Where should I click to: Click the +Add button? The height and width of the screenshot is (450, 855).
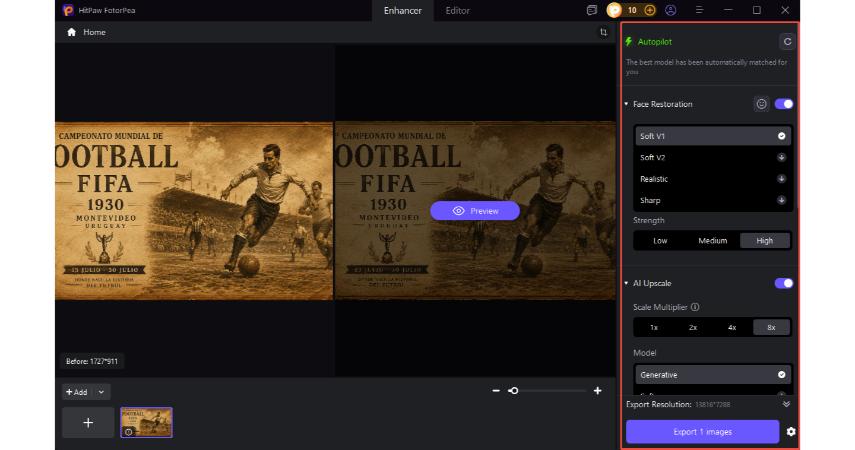click(77, 392)
